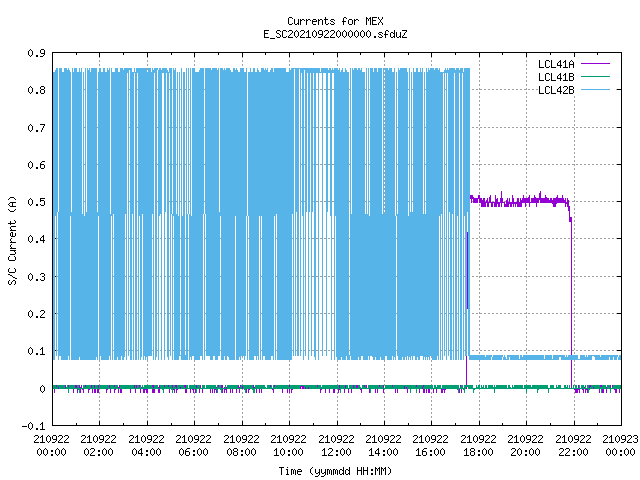
Task: Click the x-axis tick 210922 18:00
Action: pos(478,446)
